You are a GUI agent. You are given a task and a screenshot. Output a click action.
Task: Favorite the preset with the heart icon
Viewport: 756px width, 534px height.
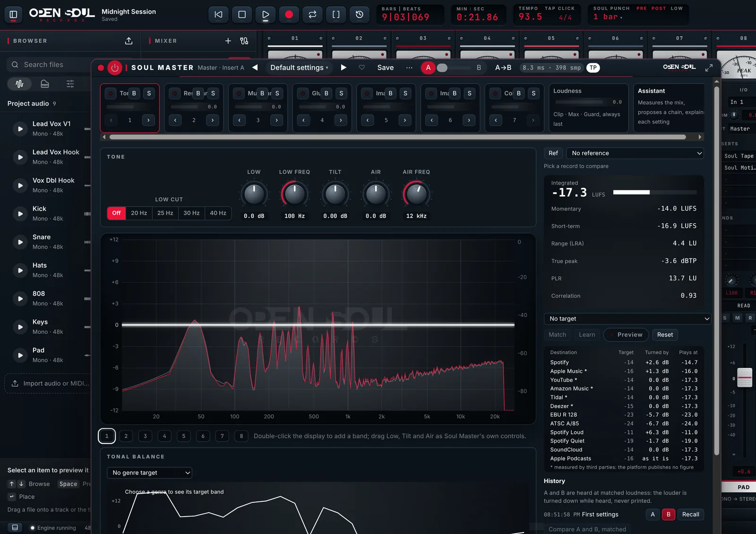click(362, 68)
